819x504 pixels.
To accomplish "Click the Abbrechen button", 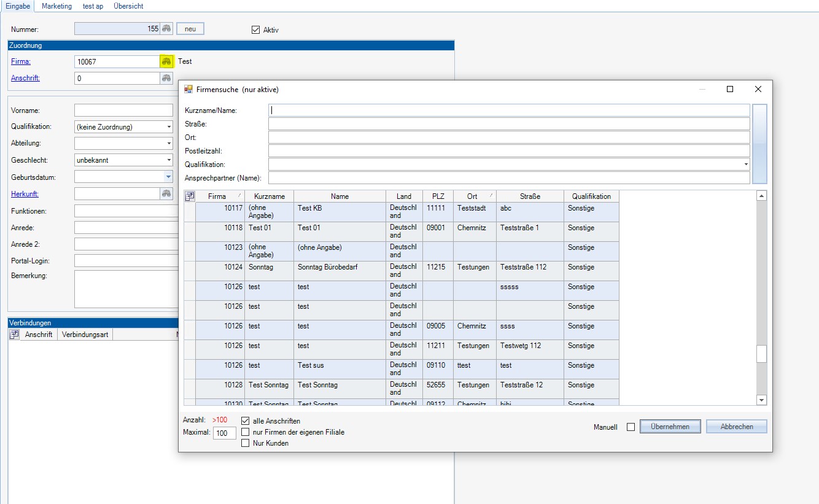I will point(736,427).
